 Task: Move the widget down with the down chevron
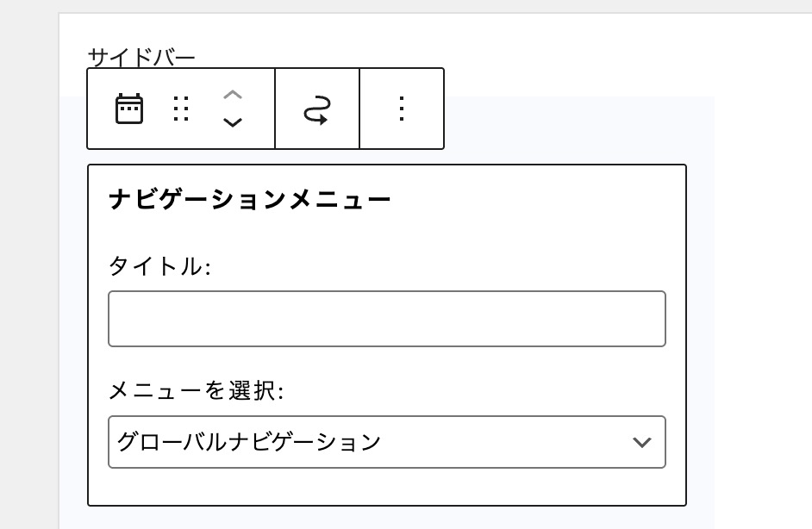coord(233,122)
